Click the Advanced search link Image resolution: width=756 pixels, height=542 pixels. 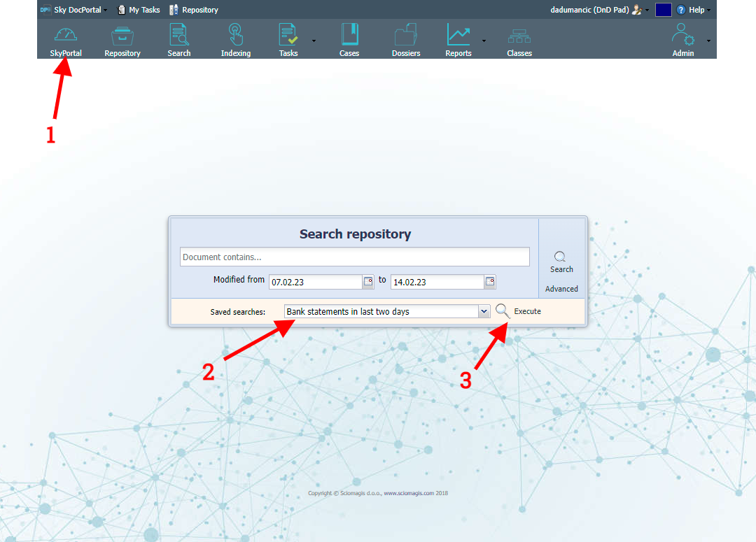561,289
